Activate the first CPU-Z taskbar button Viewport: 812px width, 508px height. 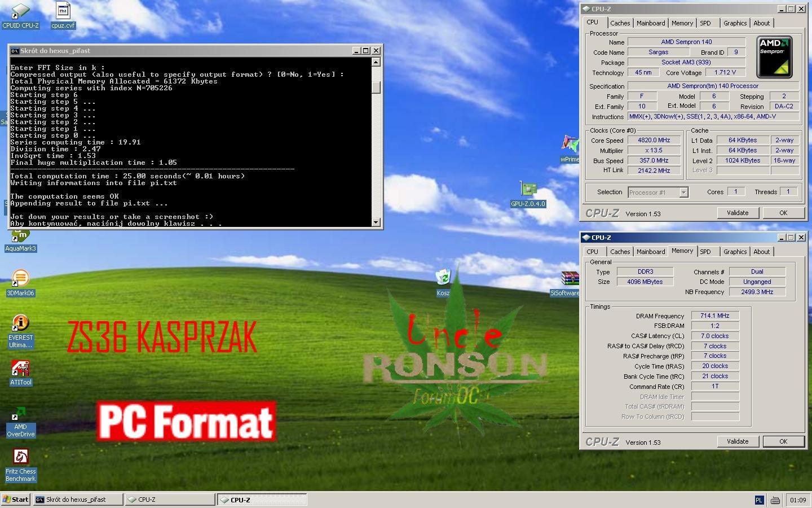point(170,500)
